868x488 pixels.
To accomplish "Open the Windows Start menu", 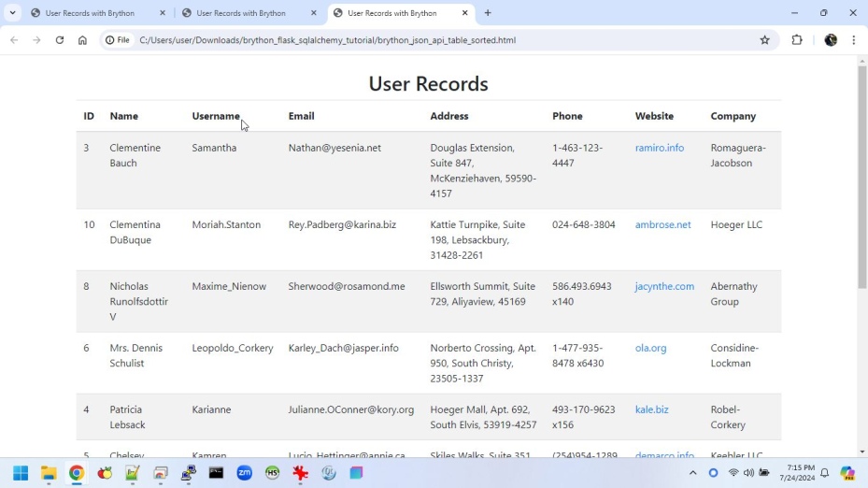I will click(x=21, y=473).
